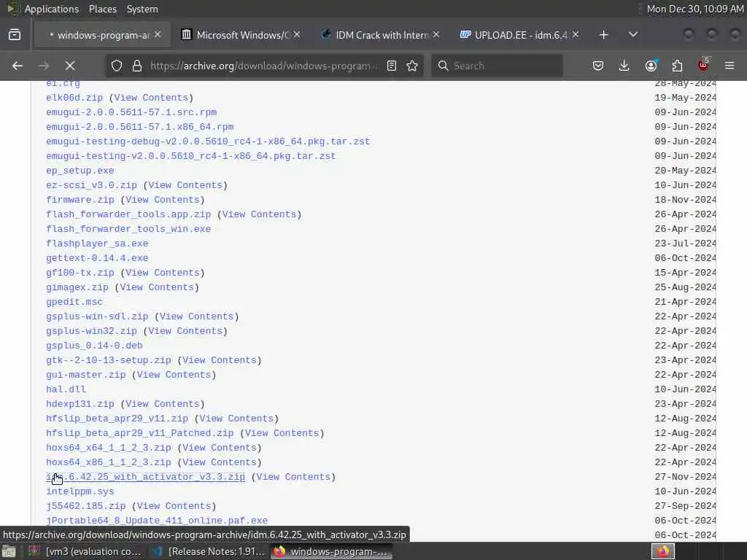
Task: Focus the Search input box
Action: tap(498, 66)
